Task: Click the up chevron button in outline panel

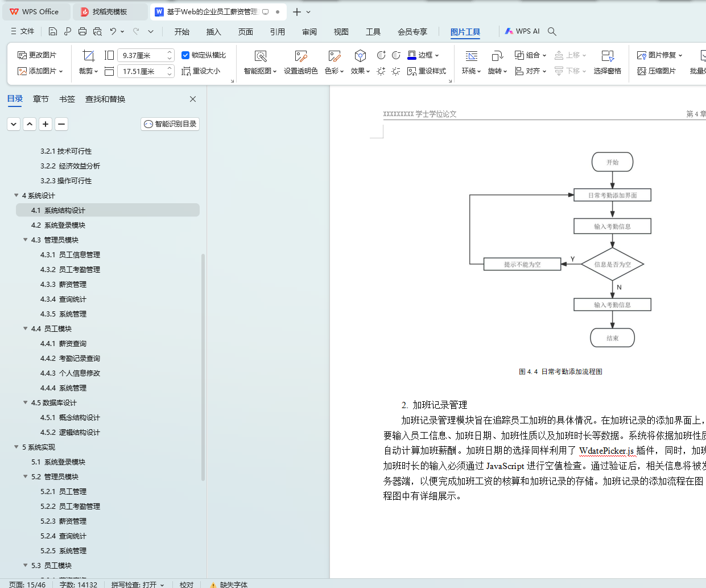Action: (x=30, y=124)
